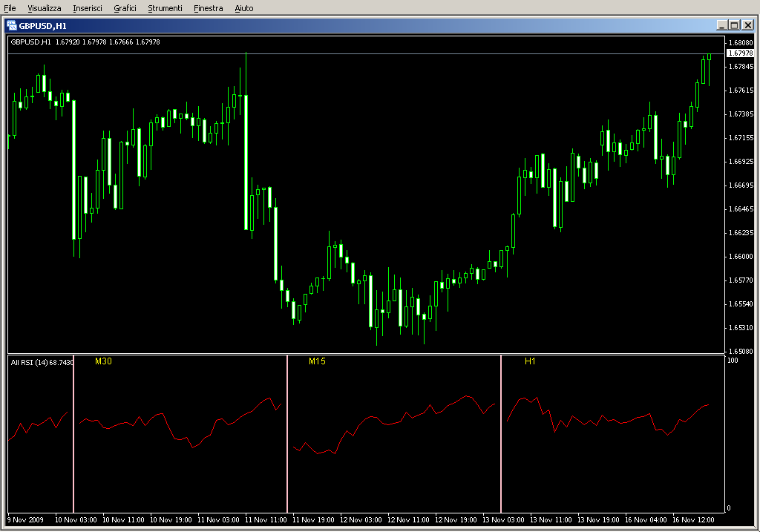
Task: Click the 1.65310 price scale value
Action: 741,327
